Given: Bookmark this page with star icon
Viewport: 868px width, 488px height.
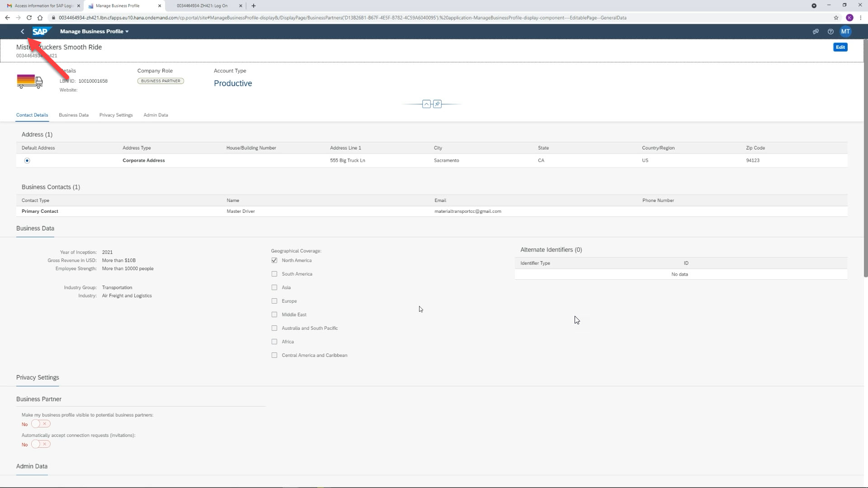Looking at the screenshot, I should pyautogui.click(x=836, y=18).
